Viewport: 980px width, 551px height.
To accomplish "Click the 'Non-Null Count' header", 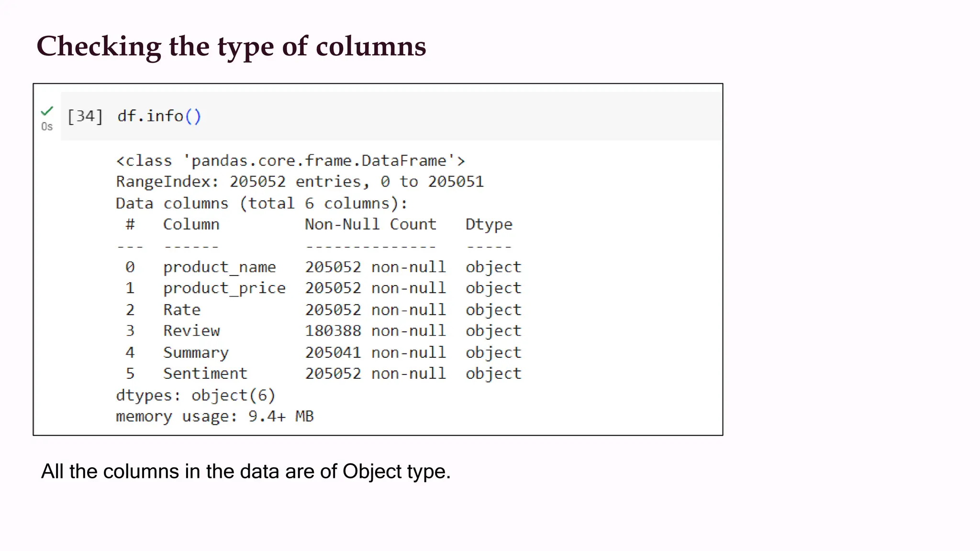I will [370, 224].
